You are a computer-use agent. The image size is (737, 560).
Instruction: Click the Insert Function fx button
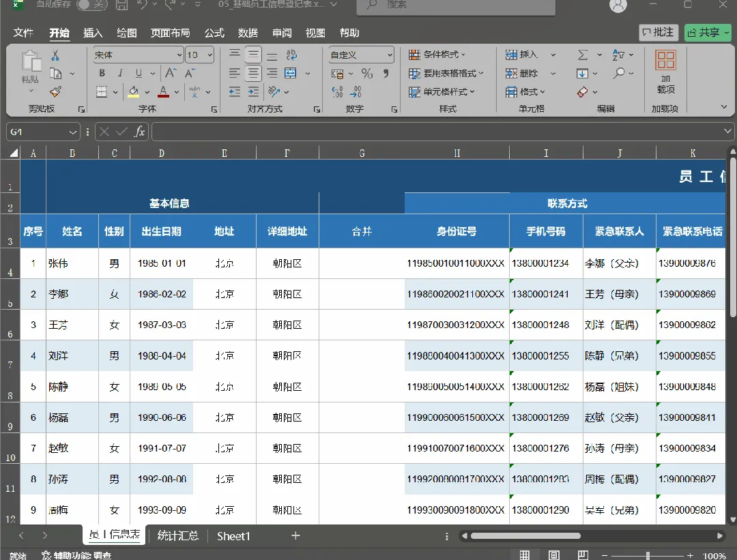140,132
